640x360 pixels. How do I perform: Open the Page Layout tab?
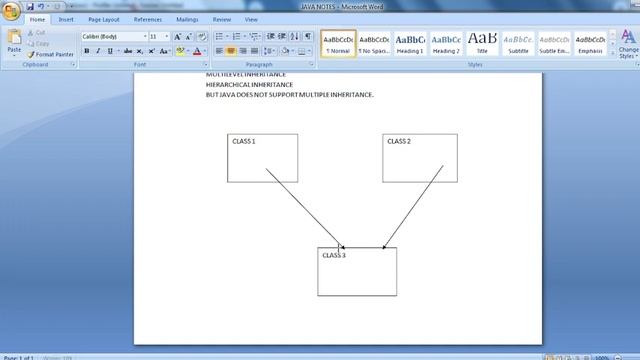[x=104, y=20]
